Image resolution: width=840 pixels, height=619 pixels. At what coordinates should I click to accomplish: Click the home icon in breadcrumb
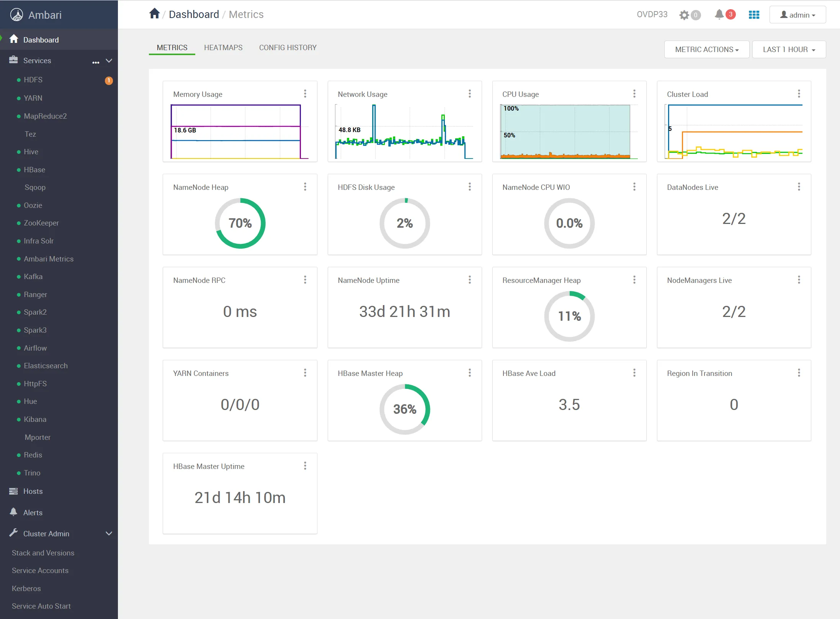[x=154, y=14]
